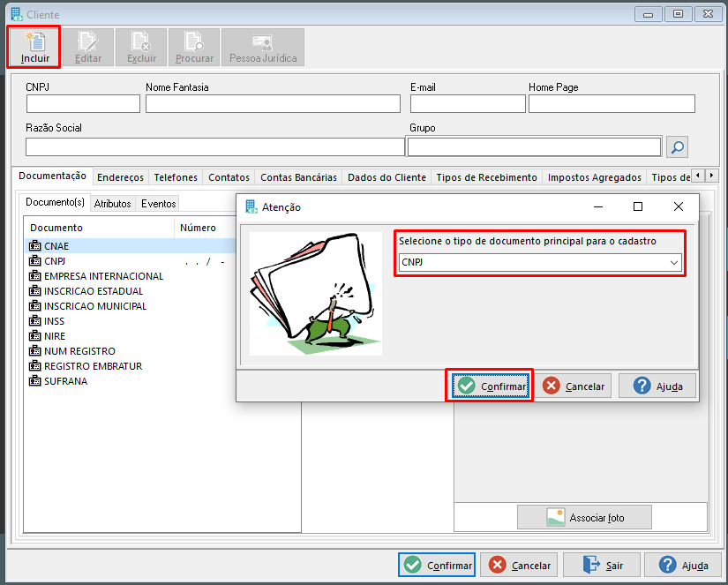Click the Associar foto button

(x=584, y=517)
